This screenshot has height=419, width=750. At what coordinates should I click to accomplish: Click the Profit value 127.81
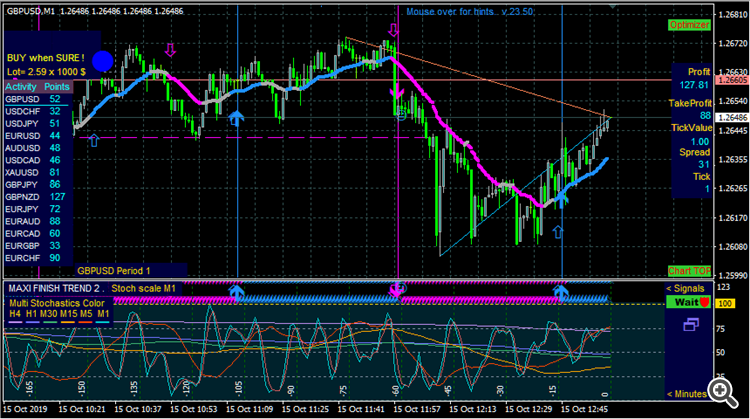pos(694,85)
